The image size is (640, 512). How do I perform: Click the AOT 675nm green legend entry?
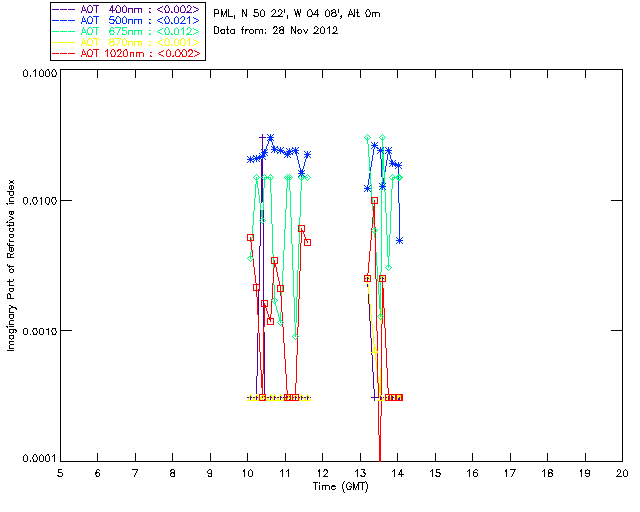[126, 31]
